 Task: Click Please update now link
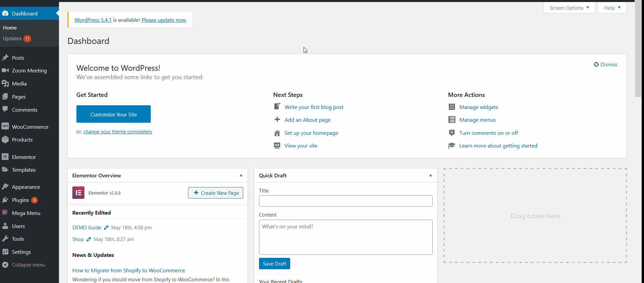click(164, 20)
